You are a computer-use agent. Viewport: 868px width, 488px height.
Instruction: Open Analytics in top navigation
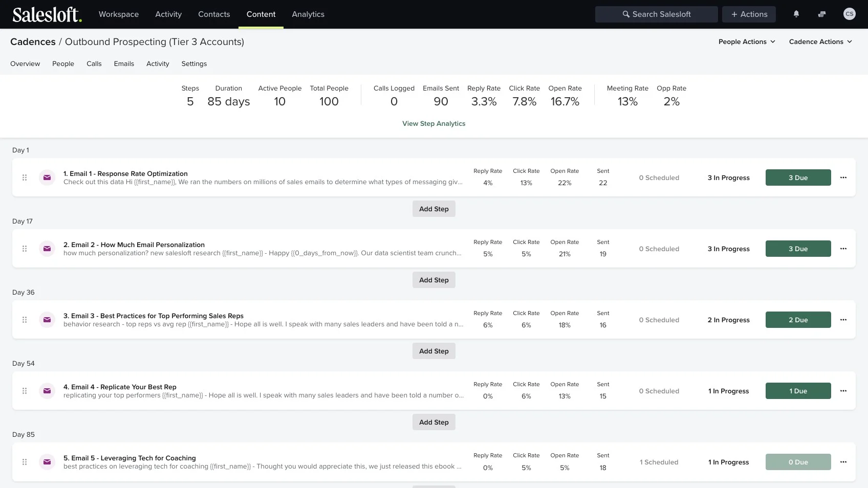308,14
